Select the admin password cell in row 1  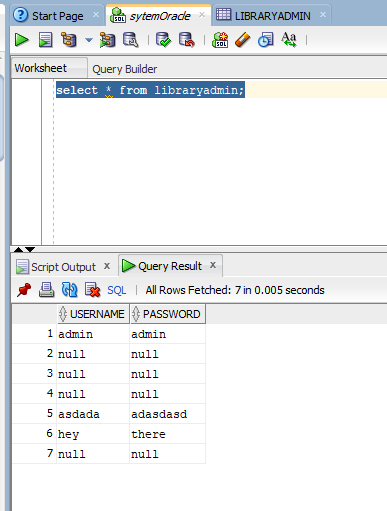tap(167, 334)
